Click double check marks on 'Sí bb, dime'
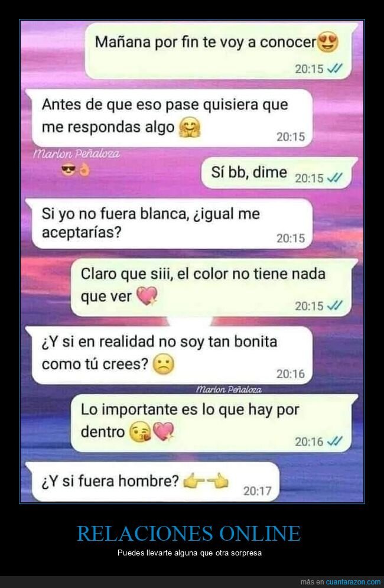 [334, 178]
